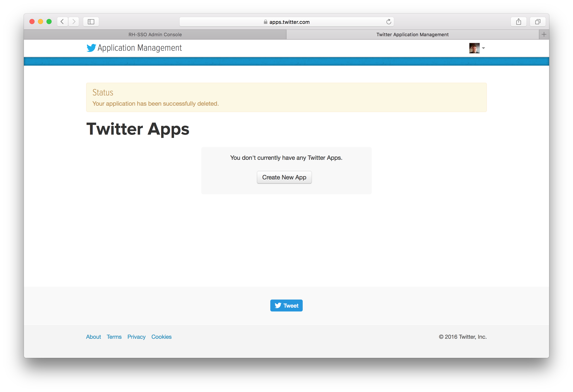Click the Tweet button
Viewport: 573px width, 392px height.
pos(286,305)
